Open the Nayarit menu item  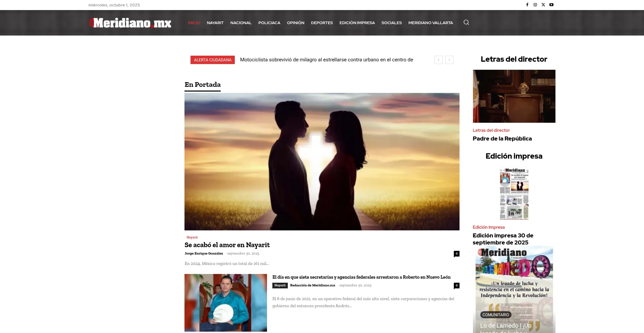pos(215,23)
